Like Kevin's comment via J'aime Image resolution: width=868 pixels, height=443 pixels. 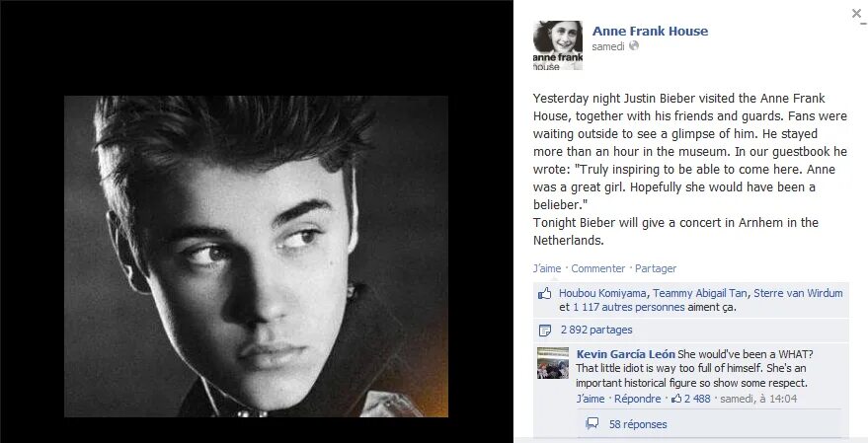591,399
